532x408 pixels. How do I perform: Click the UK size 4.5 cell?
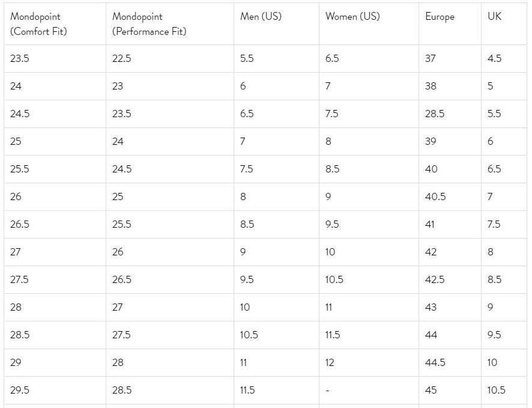pyautogui.click(x=494, y=58)
